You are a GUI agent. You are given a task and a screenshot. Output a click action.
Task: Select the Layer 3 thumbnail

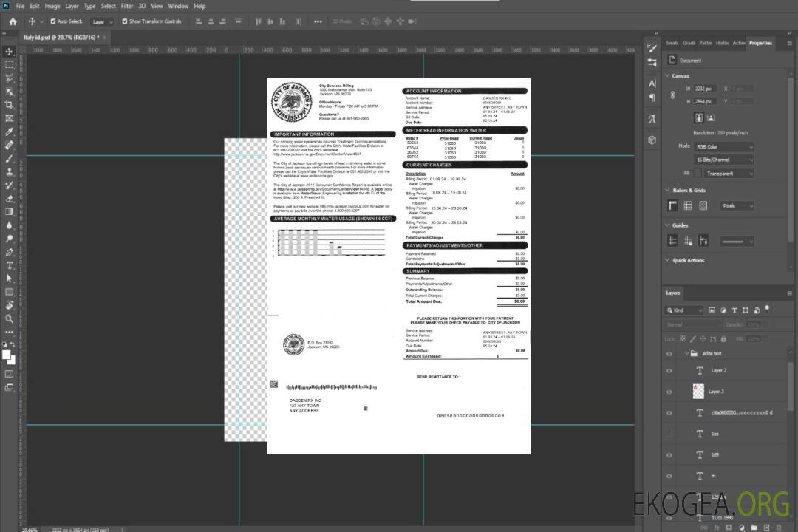coord(699,391)
